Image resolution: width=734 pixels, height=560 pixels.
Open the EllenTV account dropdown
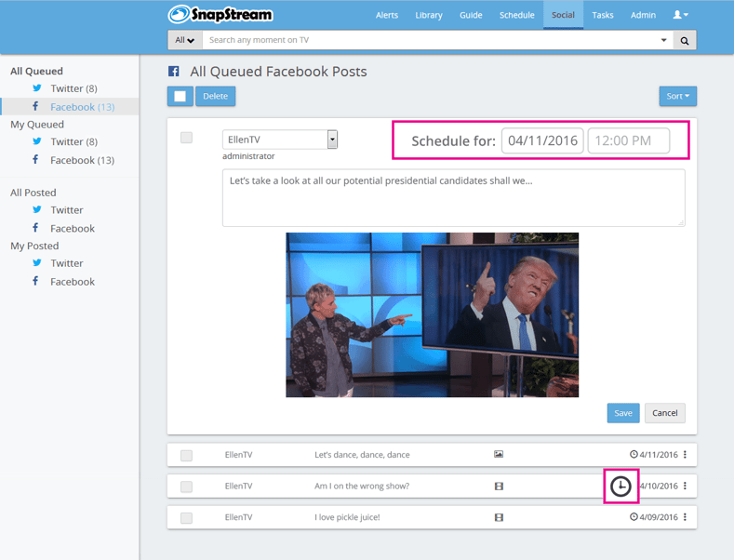pyautogui.click(x=279, y=140)
